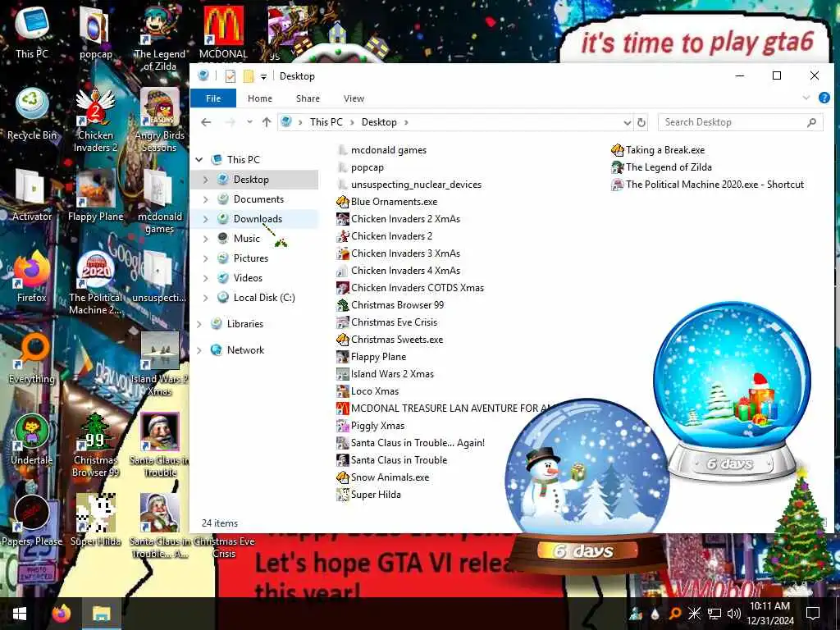Click the taskbar clock showing 10:11 AM
This screenshot has height=630, width=840.
[x=769, y=614]
